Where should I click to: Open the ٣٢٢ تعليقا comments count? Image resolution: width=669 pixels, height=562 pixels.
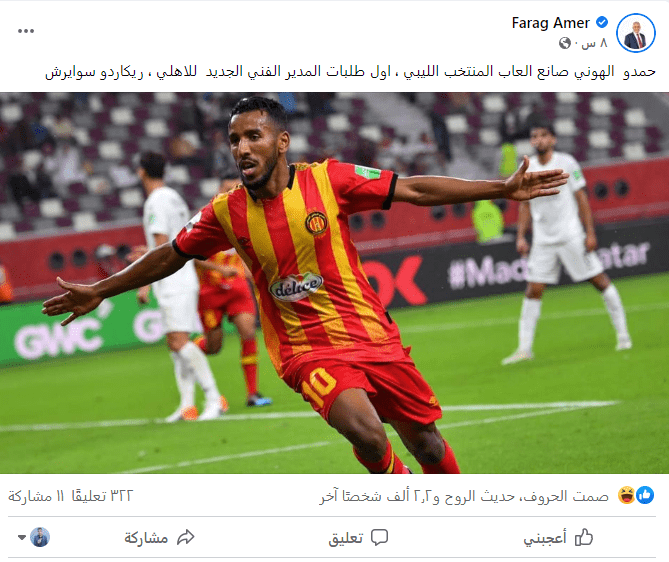point(102,496)
